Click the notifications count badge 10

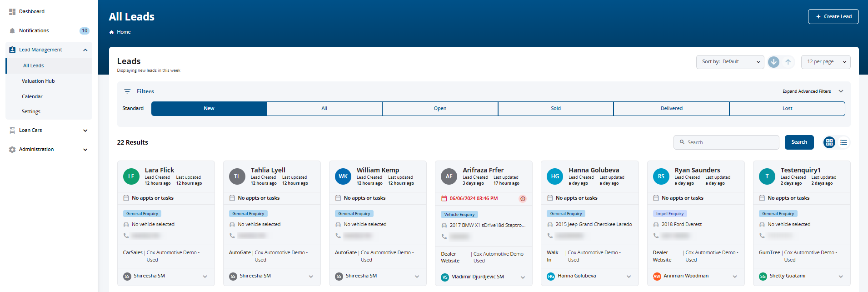pos(85,31)
